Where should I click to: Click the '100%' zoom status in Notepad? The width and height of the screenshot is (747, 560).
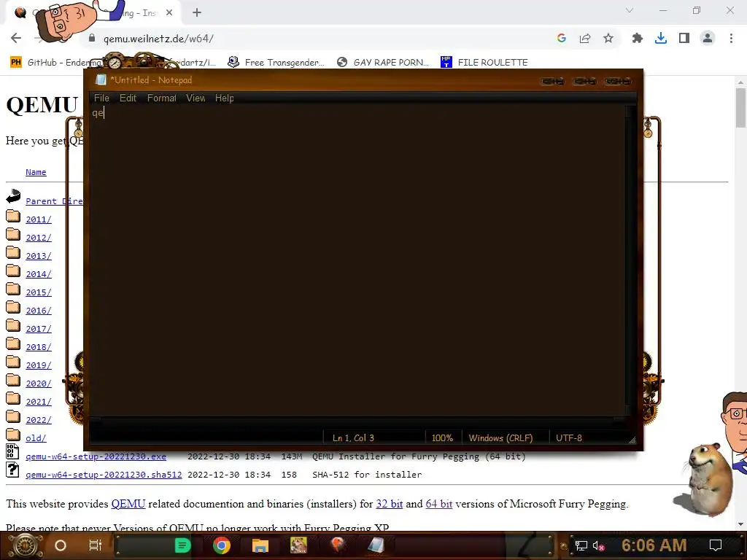tap(442, 438)
